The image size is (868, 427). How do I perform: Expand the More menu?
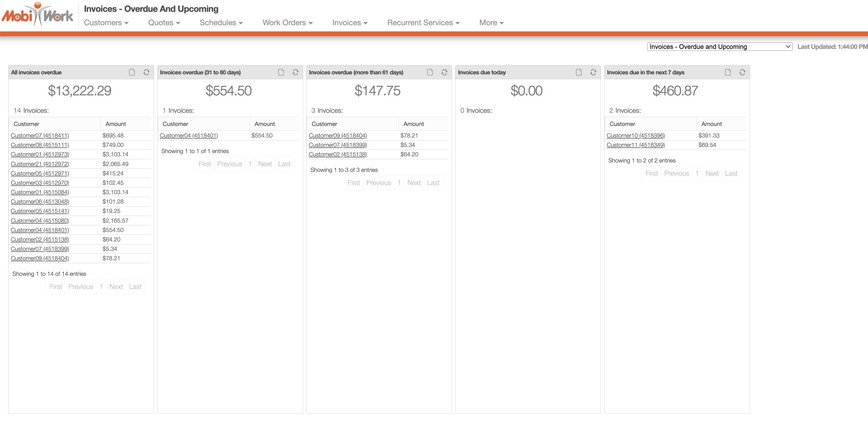tap(491, 23)
